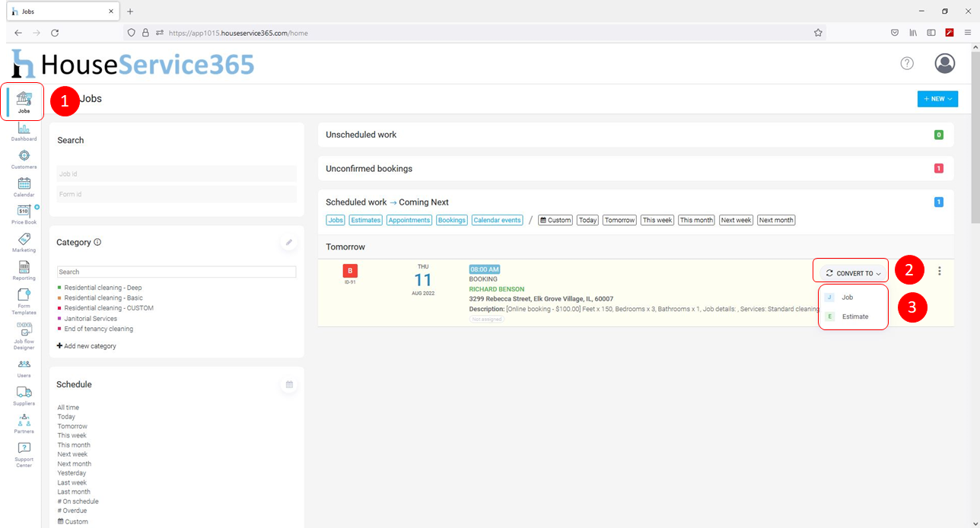Select Residential cleaning - Basic category
Image resolution: width=980 pixels, height=528 pixels.
pos(103,298)
